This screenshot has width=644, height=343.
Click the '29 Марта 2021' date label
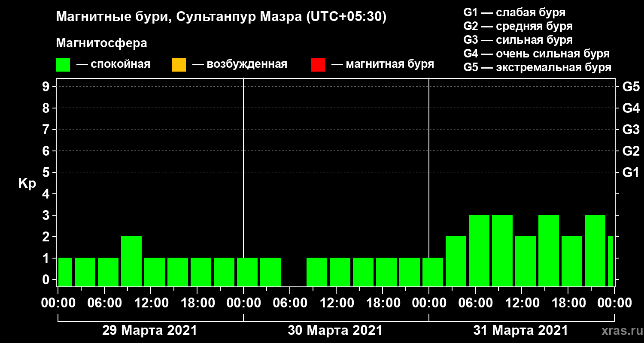pos(149,331)
